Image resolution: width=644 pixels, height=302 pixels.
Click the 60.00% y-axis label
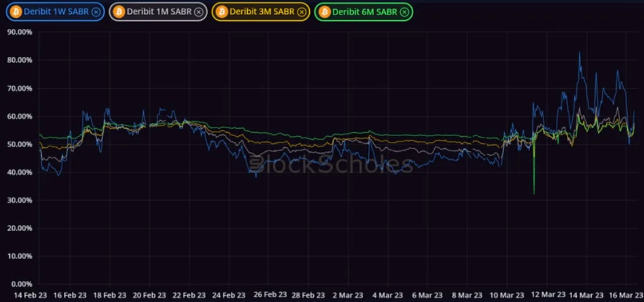point(20,117)
